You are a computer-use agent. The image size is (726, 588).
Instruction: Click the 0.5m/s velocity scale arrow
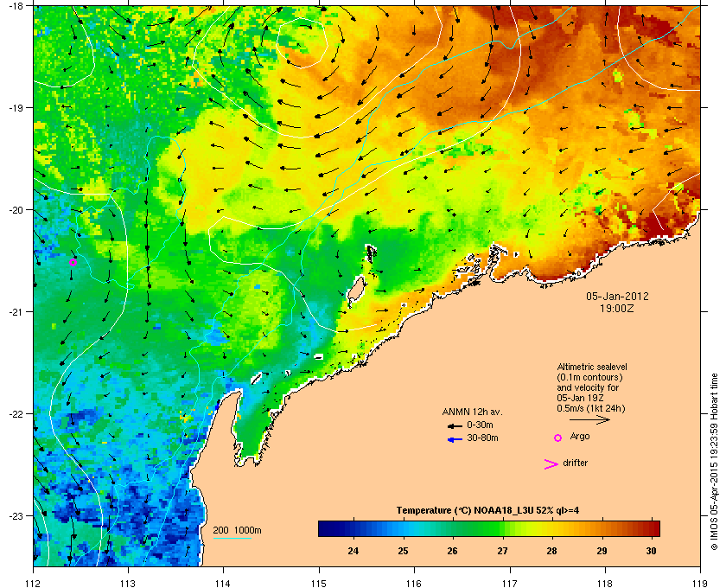pos(589,420)
